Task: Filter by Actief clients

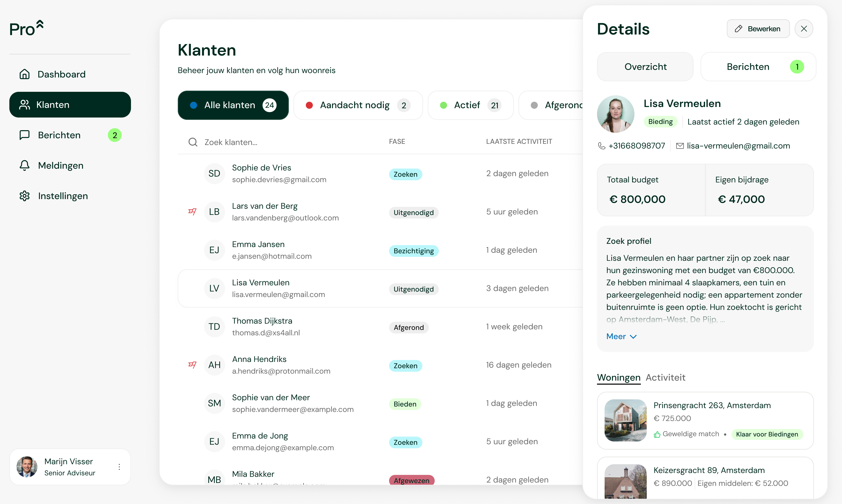Action: [471, 105]
